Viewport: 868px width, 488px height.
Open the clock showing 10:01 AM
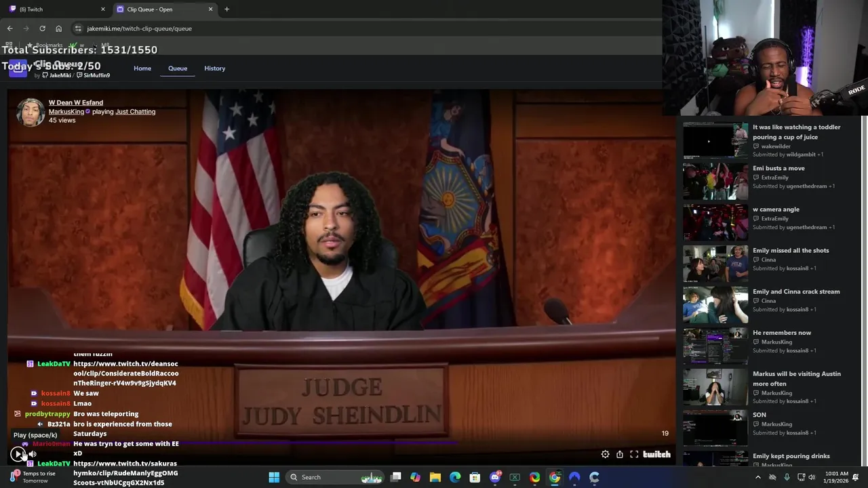point(837,477)
